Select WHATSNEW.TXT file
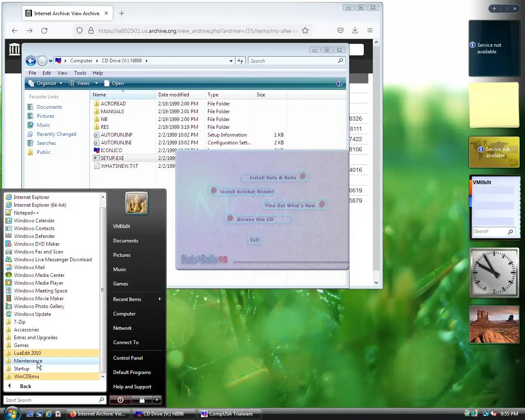This screenshot has width=525, height=420. pos(119,166)
